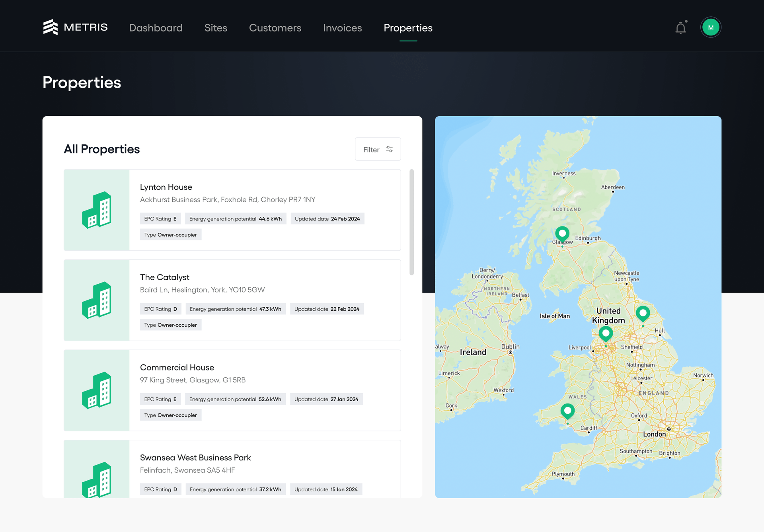This screenshot has width=764, height=532.
Task: Open Swansea West Business Park title
Action: tap(195, 458)
